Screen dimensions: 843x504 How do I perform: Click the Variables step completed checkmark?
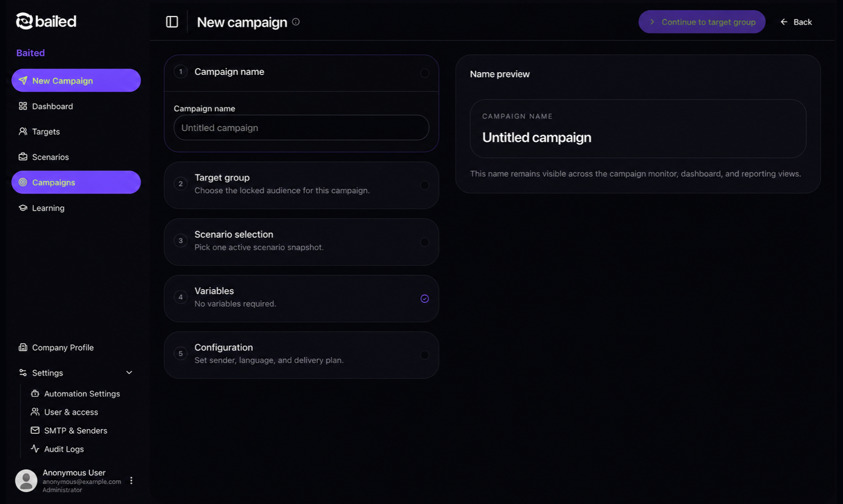424,299
